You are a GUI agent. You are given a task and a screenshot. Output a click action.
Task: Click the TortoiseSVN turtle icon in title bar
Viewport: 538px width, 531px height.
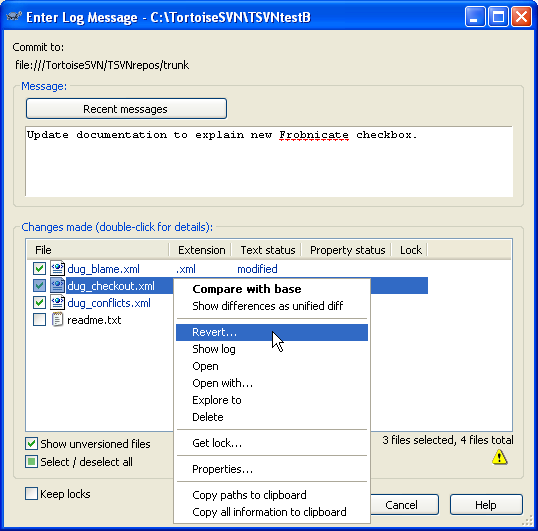click(14, 16)
